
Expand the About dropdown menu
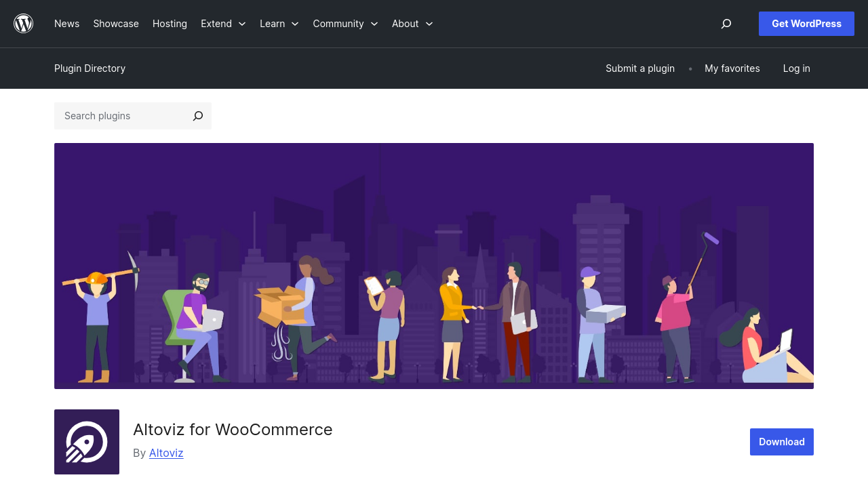pyautogui.click(x=412, y=24)
